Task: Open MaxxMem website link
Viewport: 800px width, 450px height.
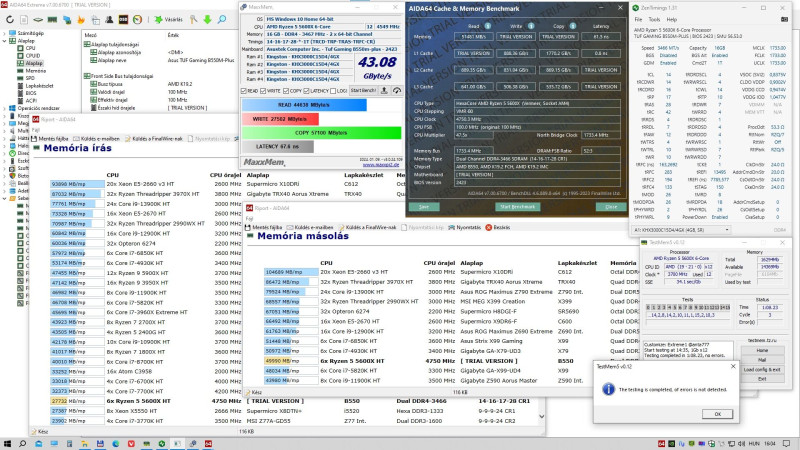Action: 381,165
